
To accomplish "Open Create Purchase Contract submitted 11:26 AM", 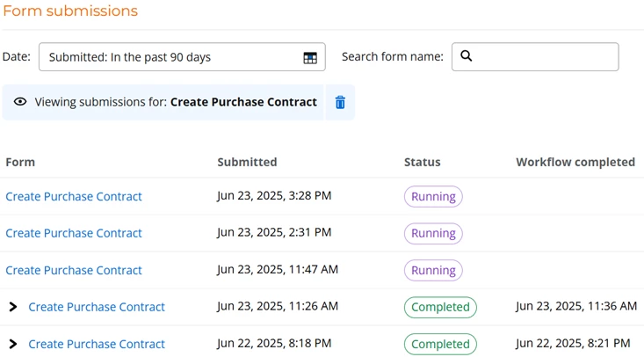I will [x=97, y=307].
